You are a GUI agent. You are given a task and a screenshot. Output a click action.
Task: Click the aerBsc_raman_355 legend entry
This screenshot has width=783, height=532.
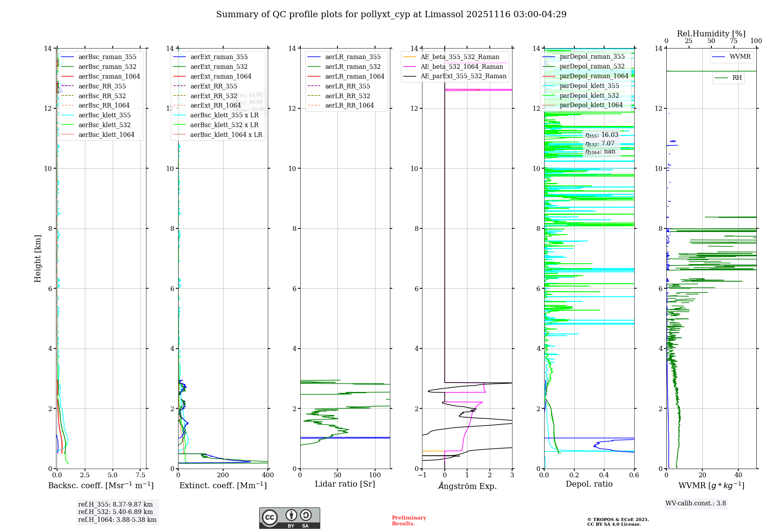coord(107,57)
